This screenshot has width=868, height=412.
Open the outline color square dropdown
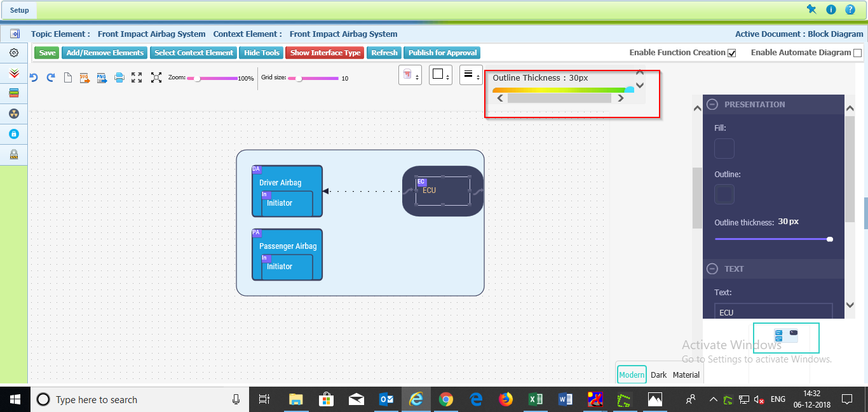pos(440,75)
